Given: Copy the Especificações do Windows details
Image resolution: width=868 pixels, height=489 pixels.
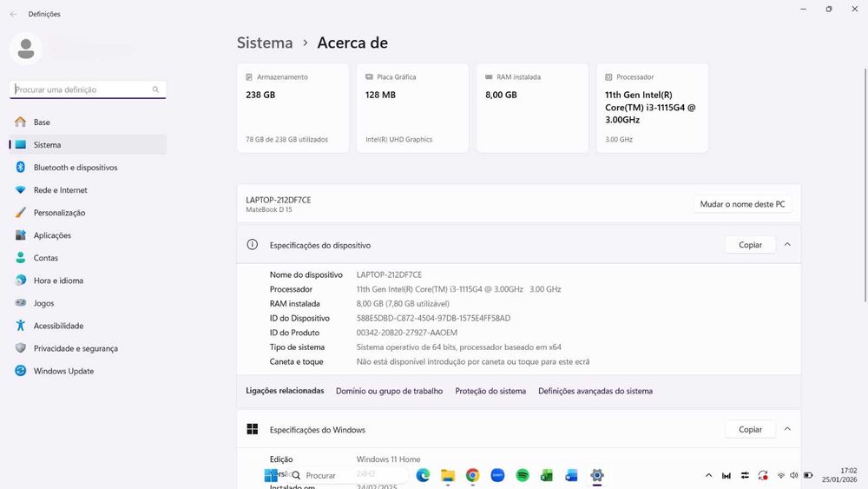Looking at the screenshot, I should pyautogui.click(x=750, y=430).
